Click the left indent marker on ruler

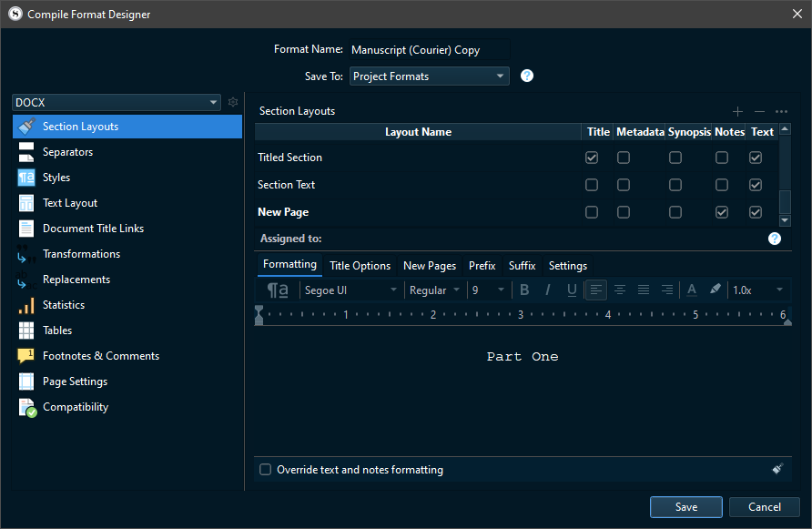(x=259, y=314)
